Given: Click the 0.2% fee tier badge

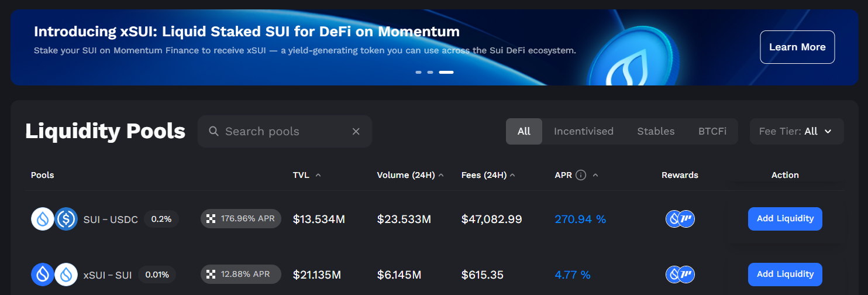Looking at the screenshot, I should click(x=161, y=219).
